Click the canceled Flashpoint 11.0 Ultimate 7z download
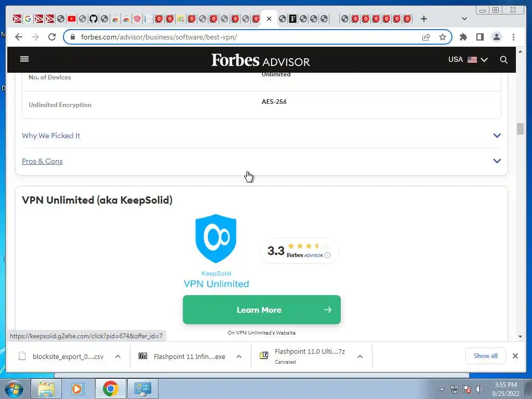532x399 pixels. click(x=303, y=356)
